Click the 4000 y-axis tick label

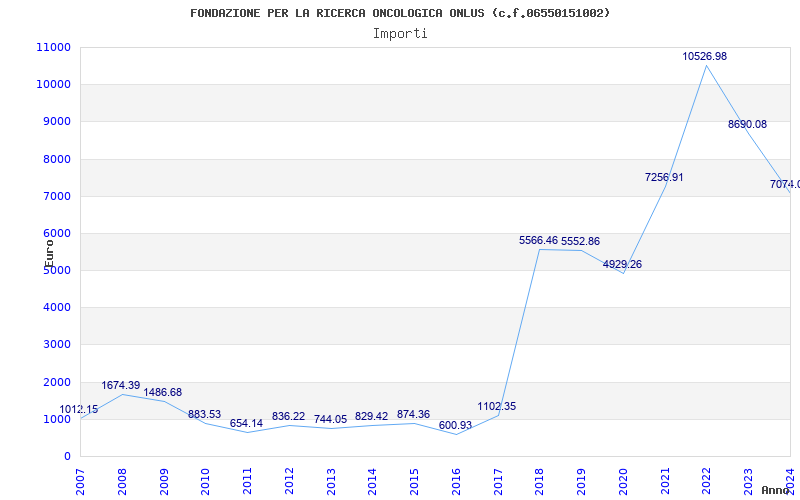coord(56,308)
